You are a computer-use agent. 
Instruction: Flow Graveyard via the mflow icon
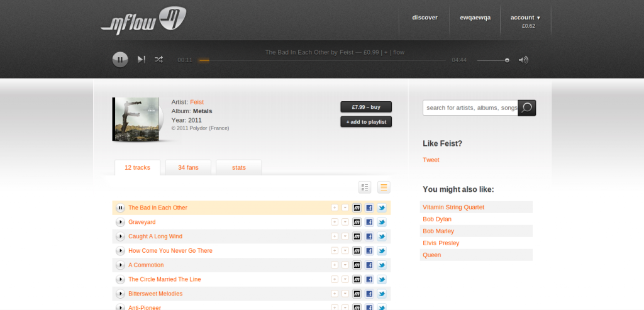pos(357,222)
